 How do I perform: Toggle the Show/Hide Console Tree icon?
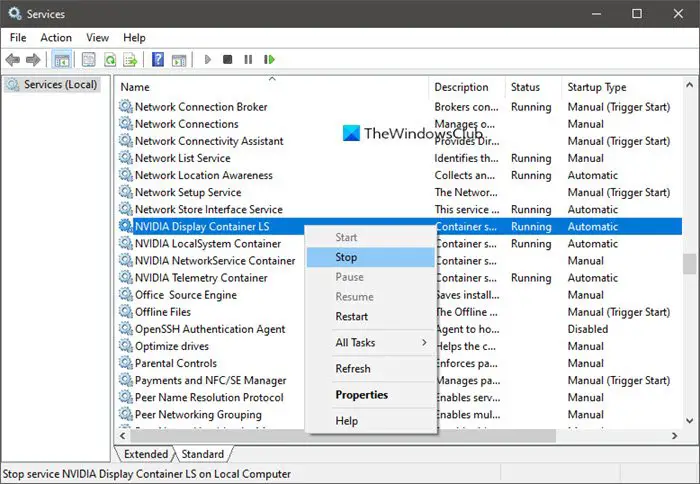pyautogui.click(x=62, y=59)
